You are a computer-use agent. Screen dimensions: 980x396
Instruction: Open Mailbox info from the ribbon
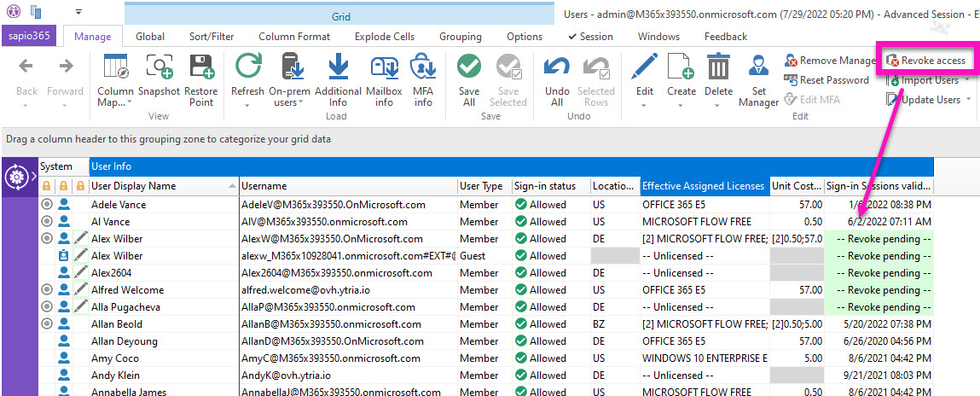(385, 68)
